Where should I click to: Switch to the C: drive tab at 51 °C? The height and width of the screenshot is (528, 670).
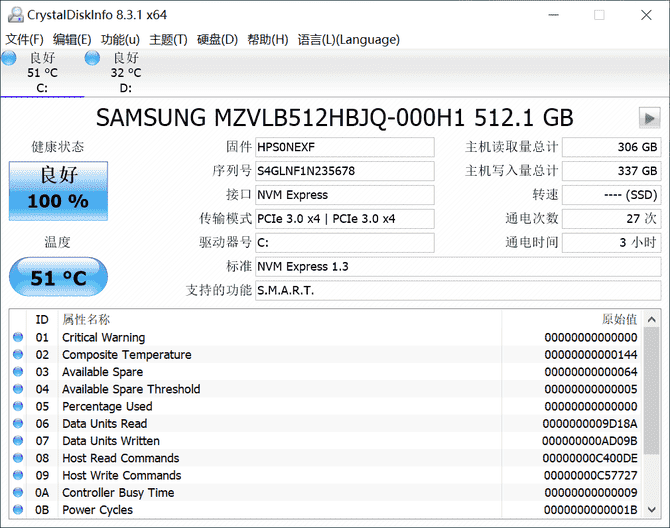pos(42,73)
